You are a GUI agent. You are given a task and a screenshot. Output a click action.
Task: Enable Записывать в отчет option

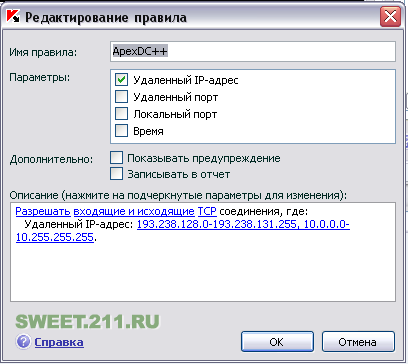tap(116, 174)
